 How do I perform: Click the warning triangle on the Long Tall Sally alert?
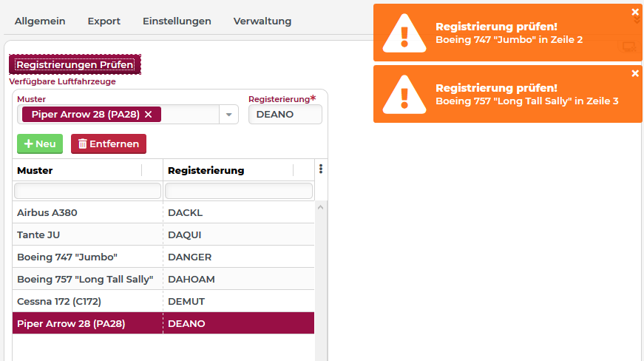click(404, 95)
